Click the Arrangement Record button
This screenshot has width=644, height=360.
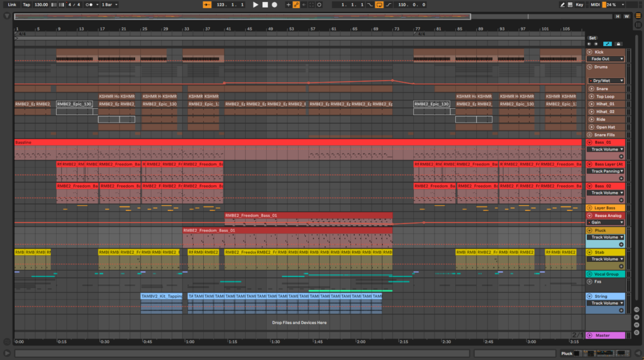coord(274,4)
